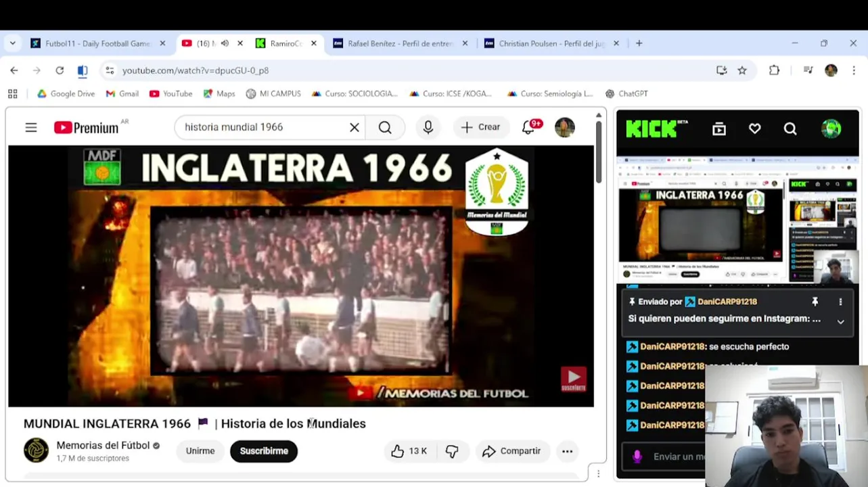Screen dimensions: 868x487
Task: Open Chrome extensions puzzle icon
Action: pyautogui.click(x=775, y=70)
